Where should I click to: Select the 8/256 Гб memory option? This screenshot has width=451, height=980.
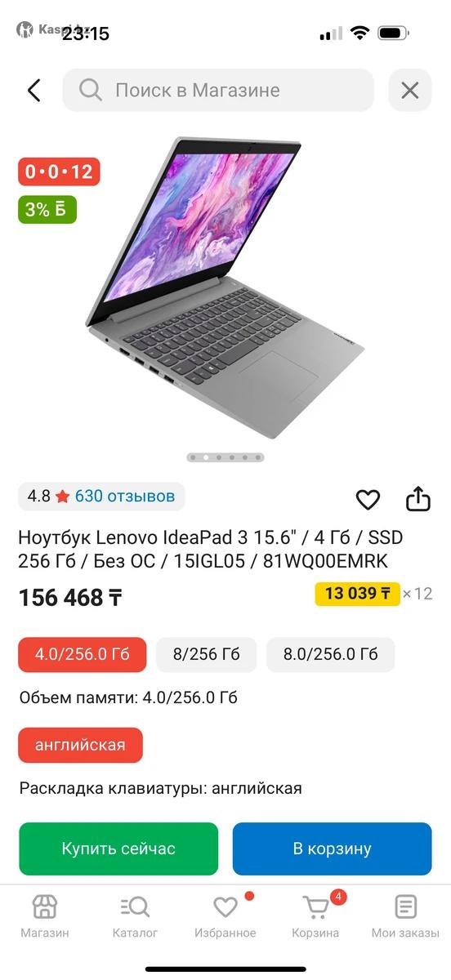pyautogui.click(x=206, y=654)
